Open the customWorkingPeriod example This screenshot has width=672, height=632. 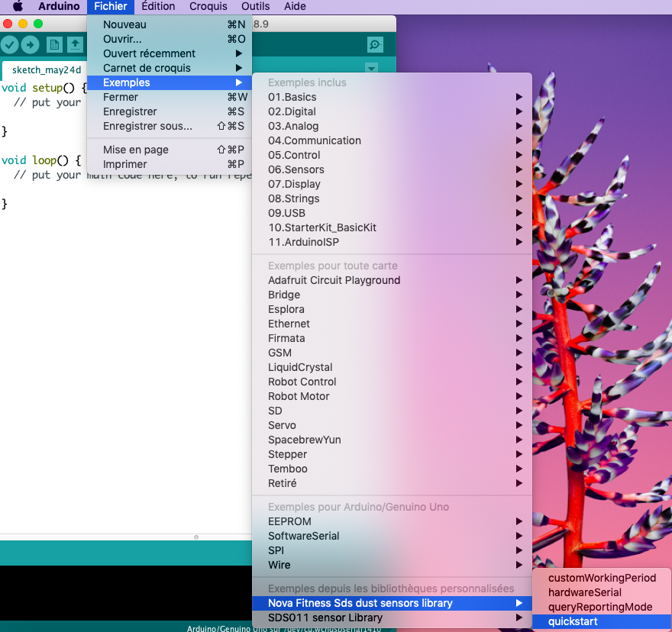[x=603, y=579]
